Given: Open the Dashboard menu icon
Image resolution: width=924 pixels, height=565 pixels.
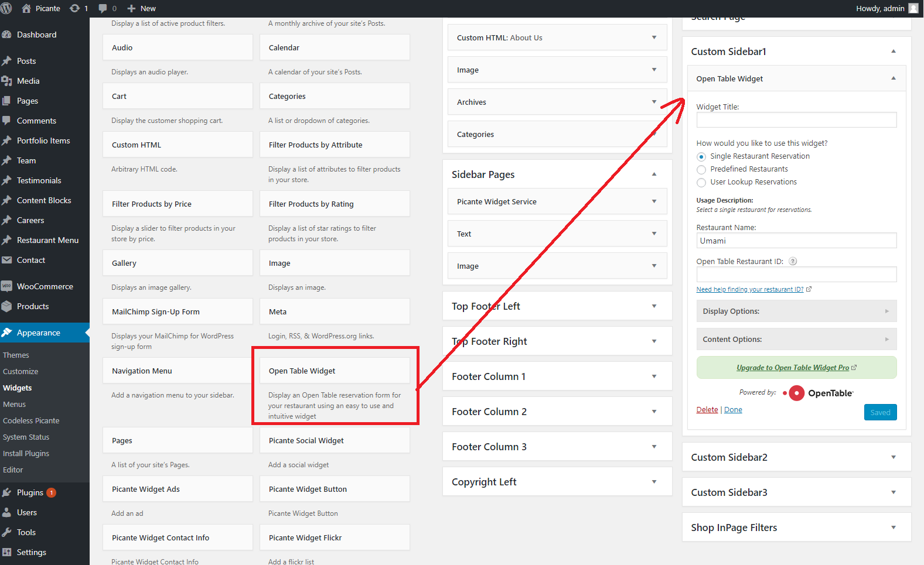Looking at the screenshot, I should pos(6,35).
